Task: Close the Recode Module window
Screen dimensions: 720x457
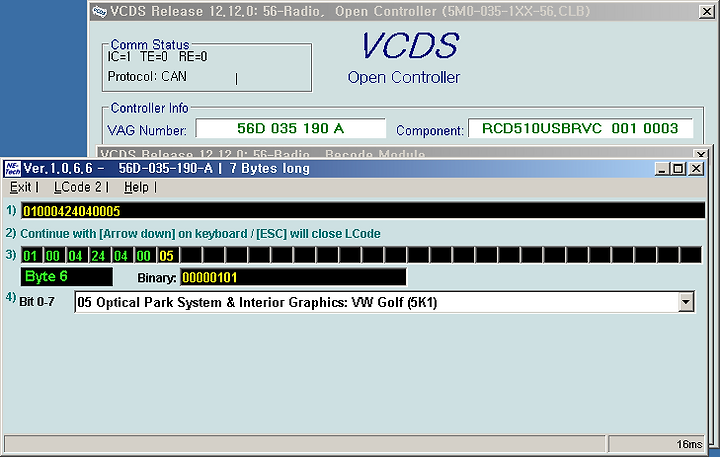Action: pyautogui.click(x=701, y=155)
